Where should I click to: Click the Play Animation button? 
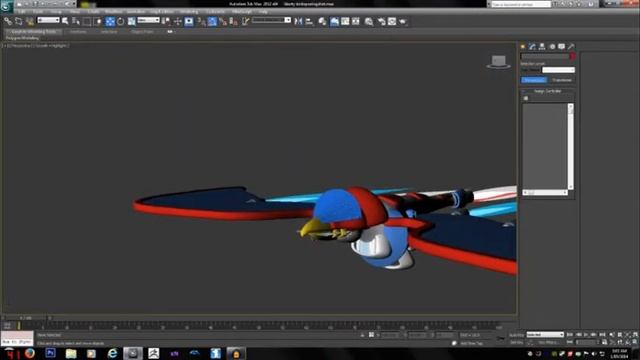pyautogui.click(x=586, y=335)
